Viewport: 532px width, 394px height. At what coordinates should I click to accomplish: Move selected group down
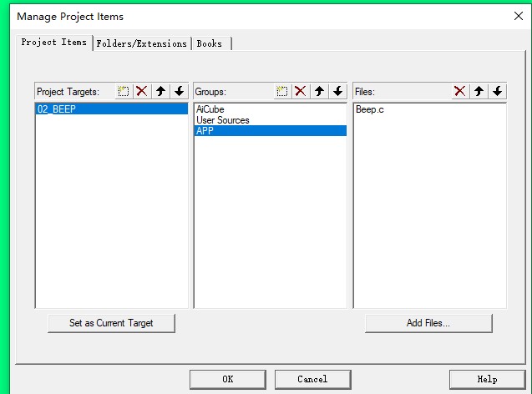[337, 92]
